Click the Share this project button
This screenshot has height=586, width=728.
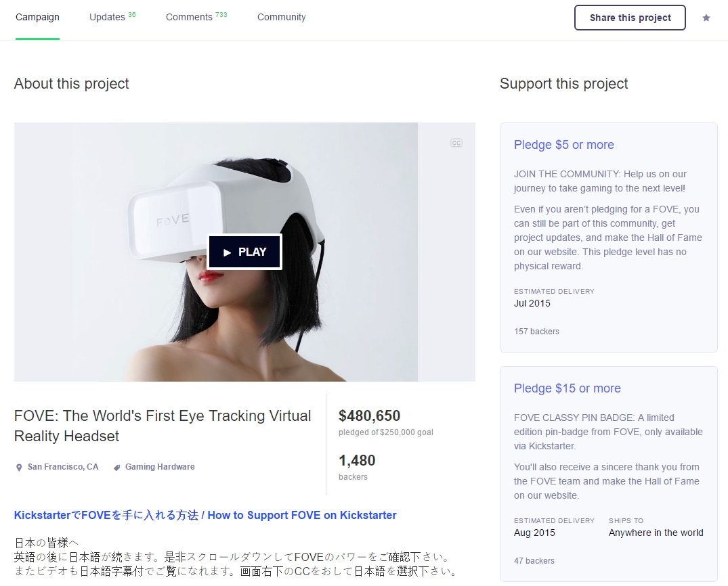[x=630, y=18]
